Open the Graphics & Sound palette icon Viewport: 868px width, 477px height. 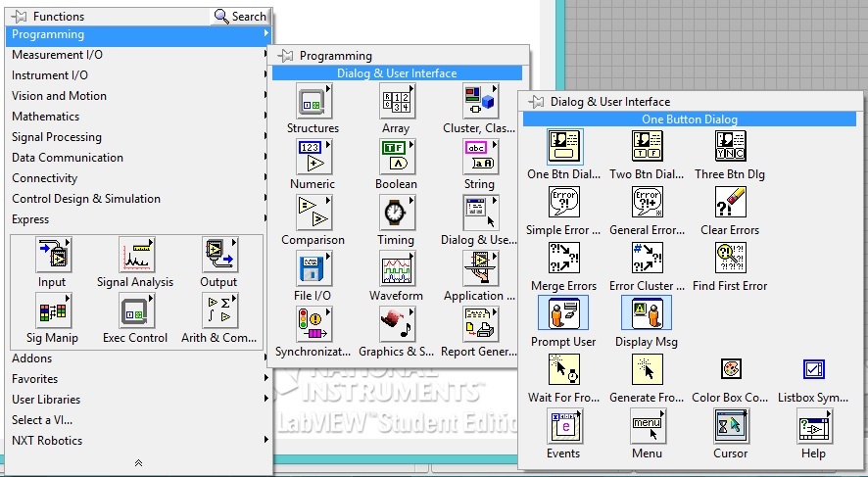point(397,325)
